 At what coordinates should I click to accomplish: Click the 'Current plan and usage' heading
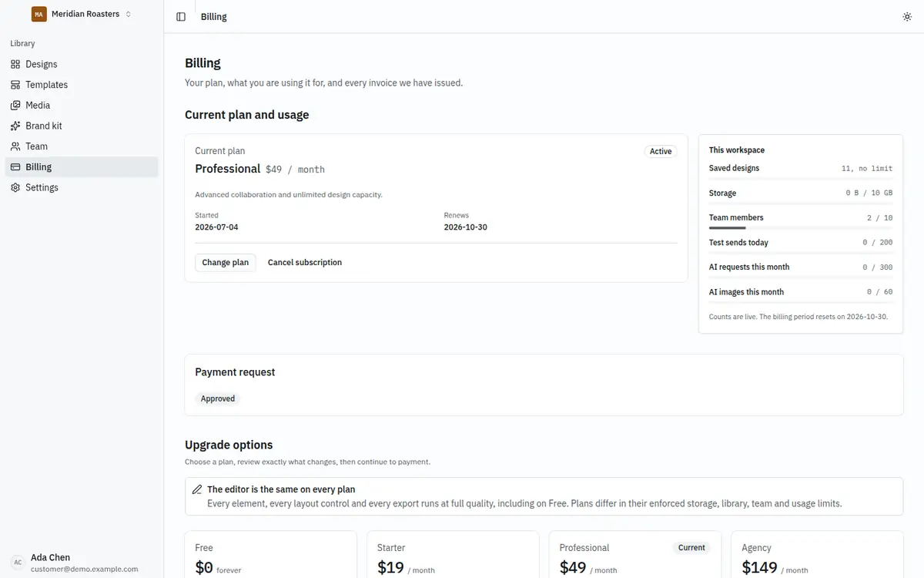246,115
